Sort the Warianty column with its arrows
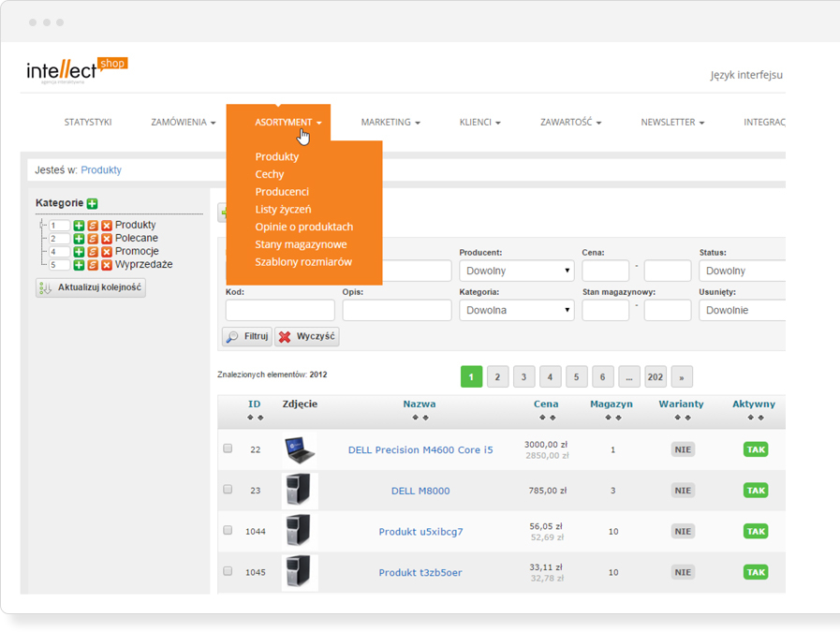The image size is (840, 632). coord(682,418)
